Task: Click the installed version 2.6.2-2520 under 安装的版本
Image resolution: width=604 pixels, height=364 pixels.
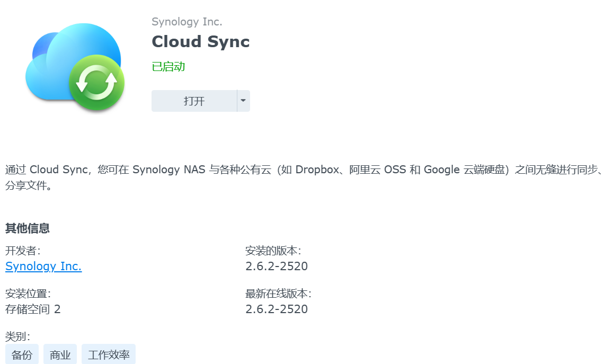Action: (x=277, y=266)
